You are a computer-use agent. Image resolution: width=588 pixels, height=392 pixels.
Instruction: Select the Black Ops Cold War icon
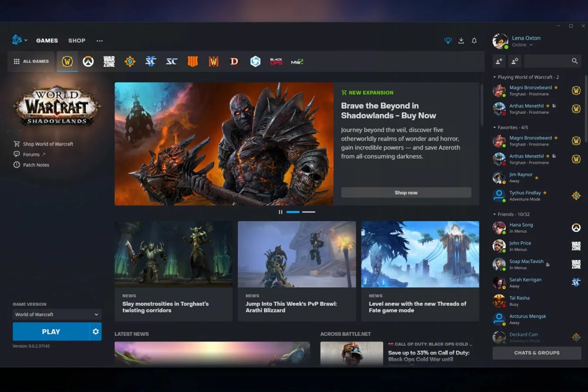point(276,61)
